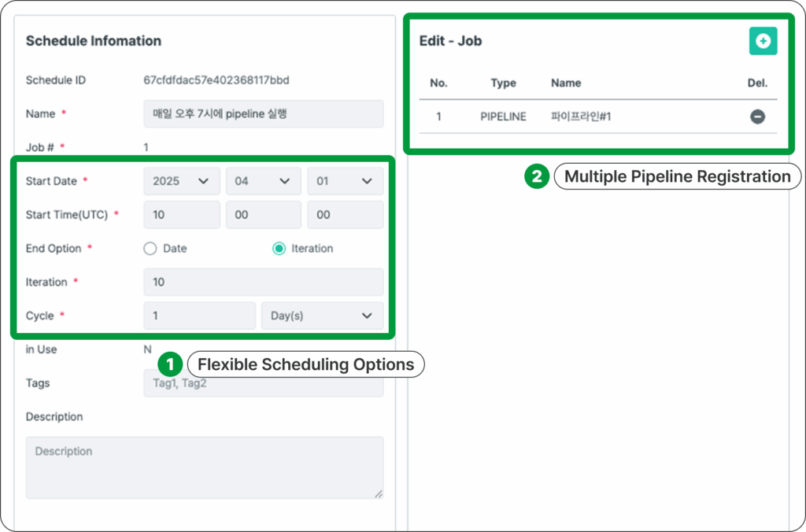The width and height of the screenshot is (806, 532).
Task: Click the Cycle number input field
Action: 199,316
